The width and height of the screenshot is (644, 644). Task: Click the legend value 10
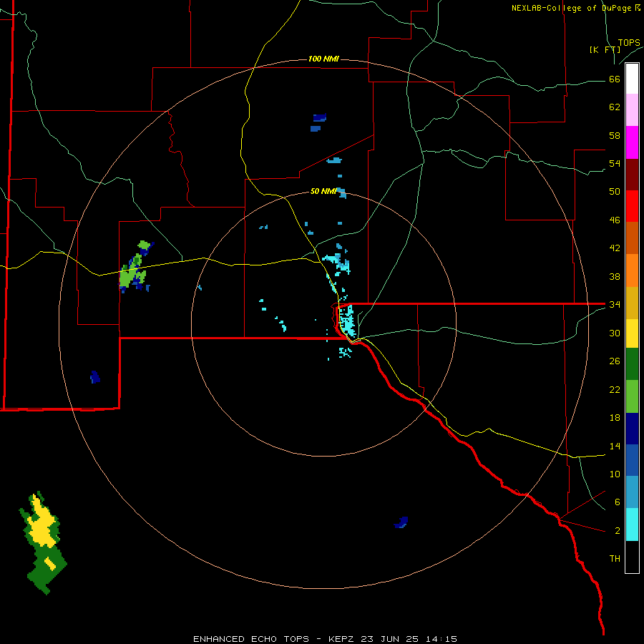coord(615,474)
